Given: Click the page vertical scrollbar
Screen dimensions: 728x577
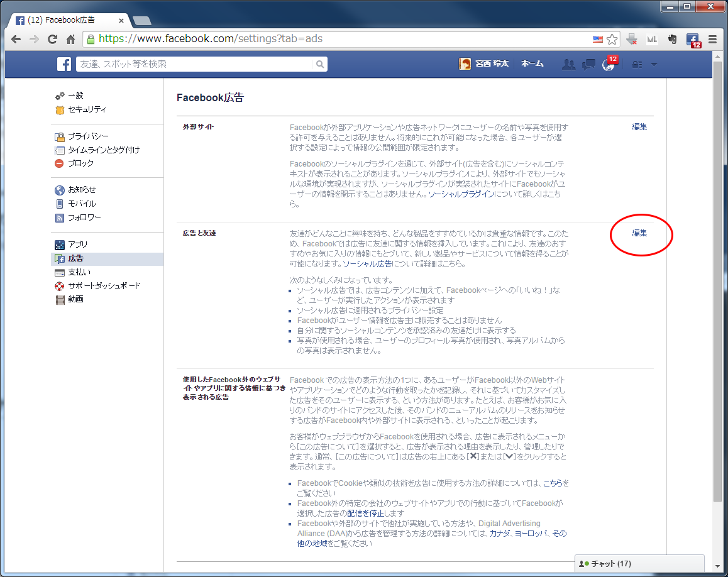Looking at the screenshot, I should coord(717,283).
